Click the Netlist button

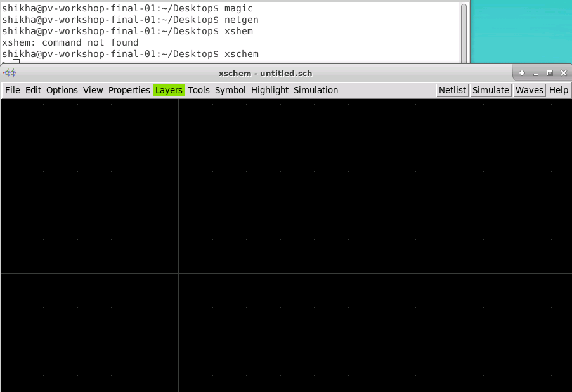[452, 90]
